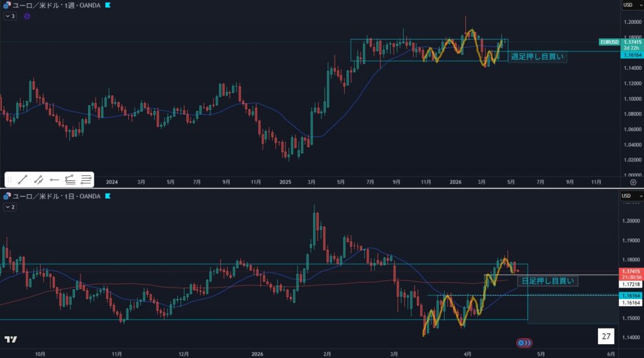Viewport: 644px width, 358px height.
Task: Click the purple indicator icon on weekly chart
Action: pyautogui.click(x=26, y=16)
